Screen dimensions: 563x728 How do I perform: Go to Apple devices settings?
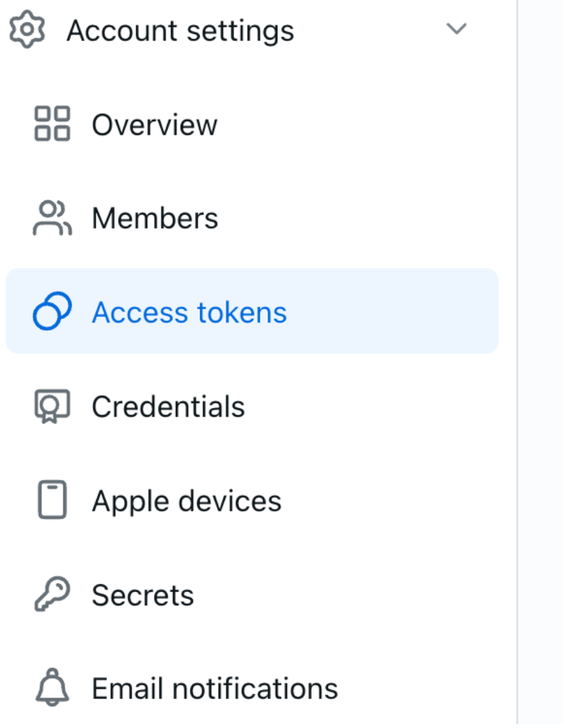click(186, 500)
